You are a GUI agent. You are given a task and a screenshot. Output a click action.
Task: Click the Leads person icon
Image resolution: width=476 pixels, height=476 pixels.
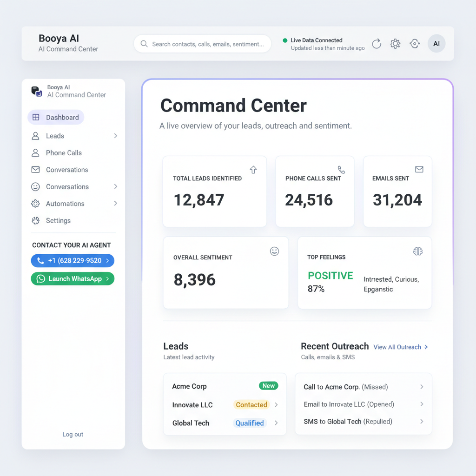35,136
